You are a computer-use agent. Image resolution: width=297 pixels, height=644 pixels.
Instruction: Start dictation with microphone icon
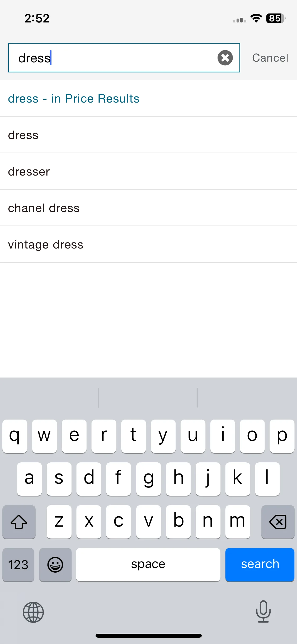[263, 611]
